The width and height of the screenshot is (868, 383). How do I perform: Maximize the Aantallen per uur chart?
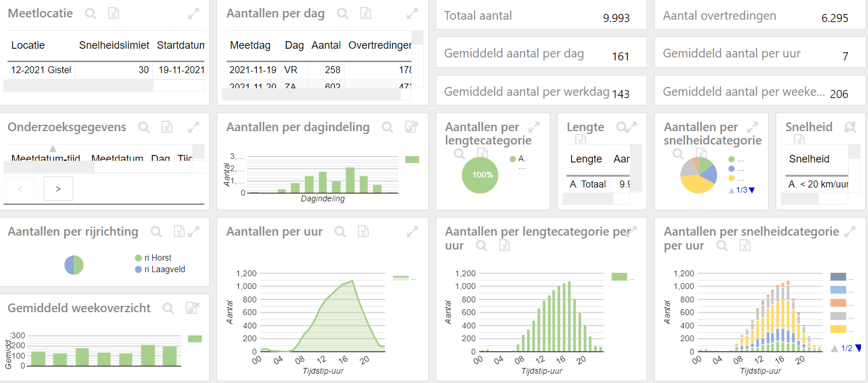413,232
